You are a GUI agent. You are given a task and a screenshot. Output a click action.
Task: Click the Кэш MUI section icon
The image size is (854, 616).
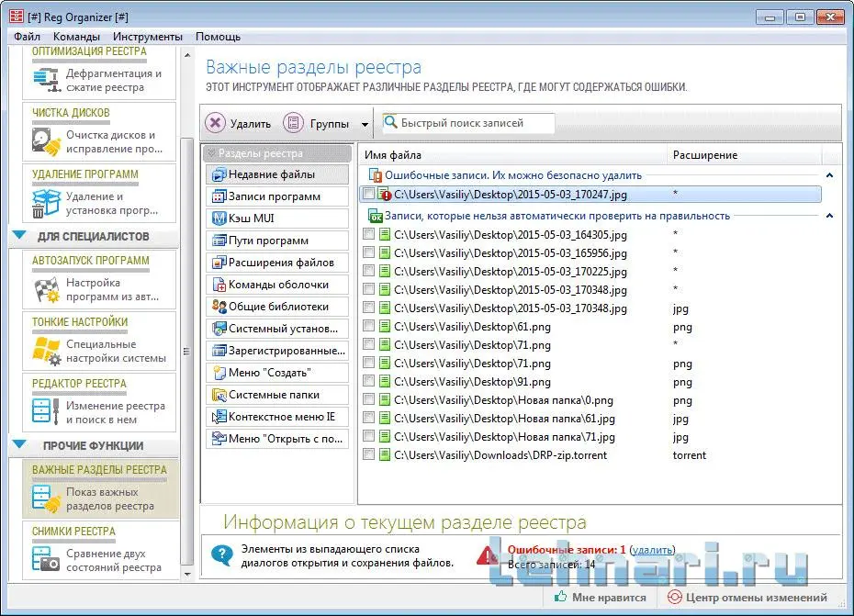coord(219,218)
